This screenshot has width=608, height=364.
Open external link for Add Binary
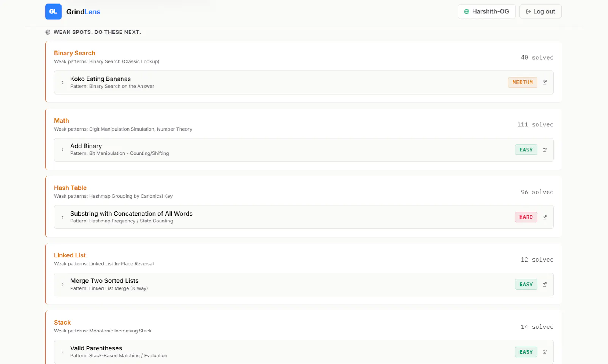pyautogui.click(x=545, y=150)
